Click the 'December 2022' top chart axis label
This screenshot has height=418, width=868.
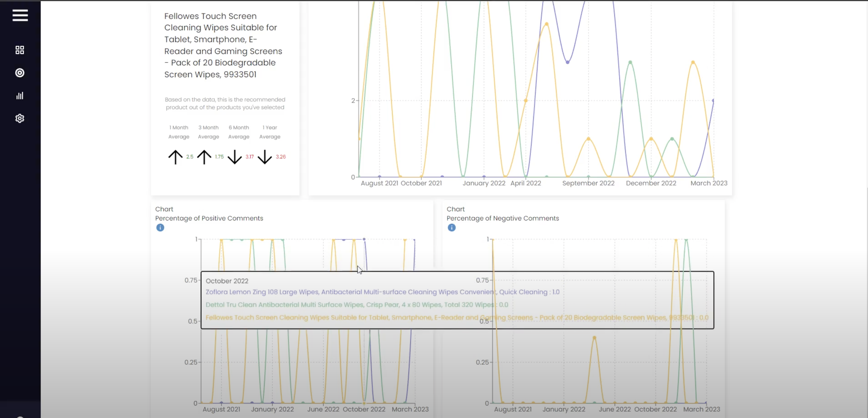pyautogui.click(x=651, y=183)
